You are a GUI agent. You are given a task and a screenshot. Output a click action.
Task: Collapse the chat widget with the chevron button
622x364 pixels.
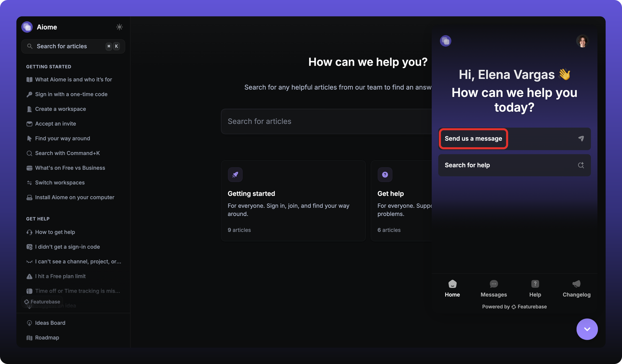587,329
